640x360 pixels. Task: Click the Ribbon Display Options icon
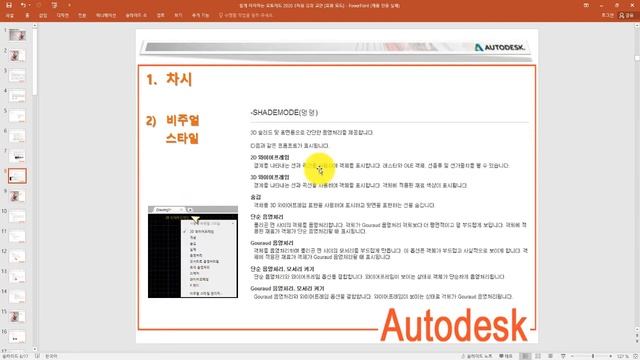[x=586, y=5]
